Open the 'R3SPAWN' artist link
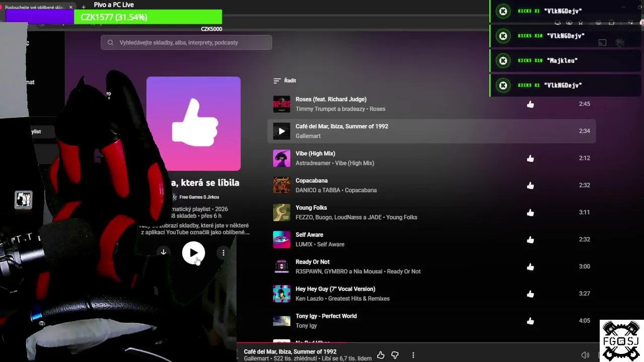The height and width of the screenshot is (362, 644). (309, 272)
